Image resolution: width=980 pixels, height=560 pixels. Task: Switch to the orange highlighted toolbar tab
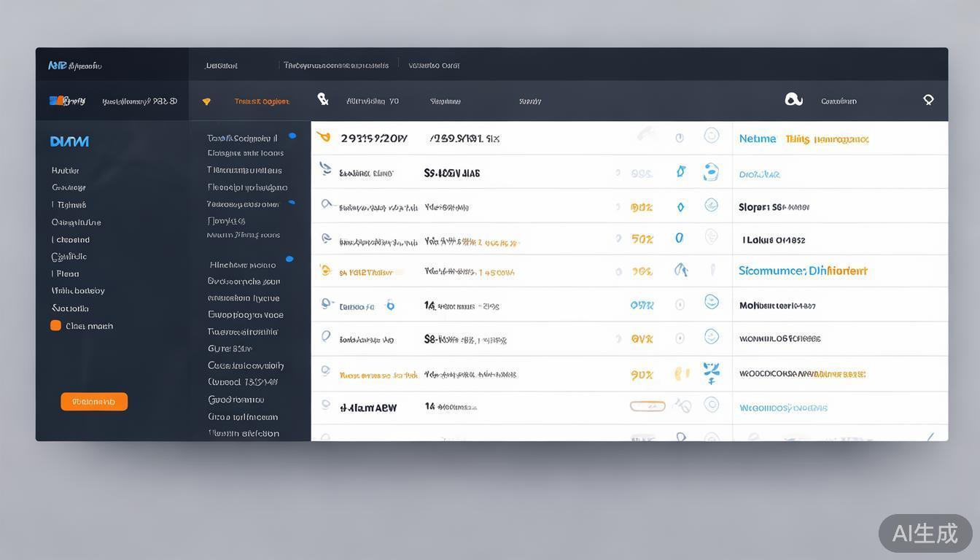point(261,101)
